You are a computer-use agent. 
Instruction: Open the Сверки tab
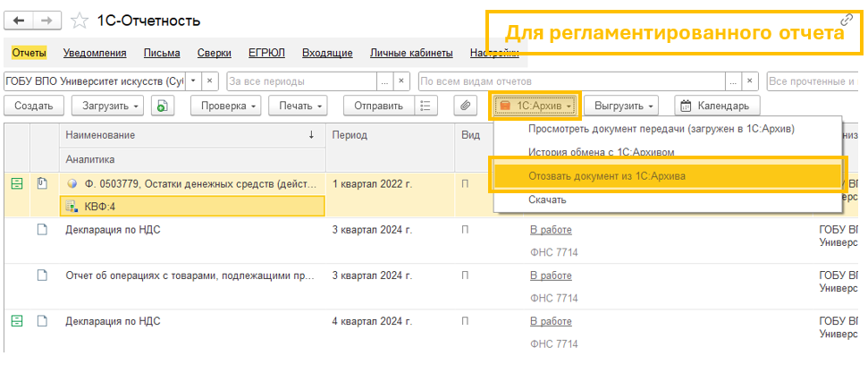[215, 53]
